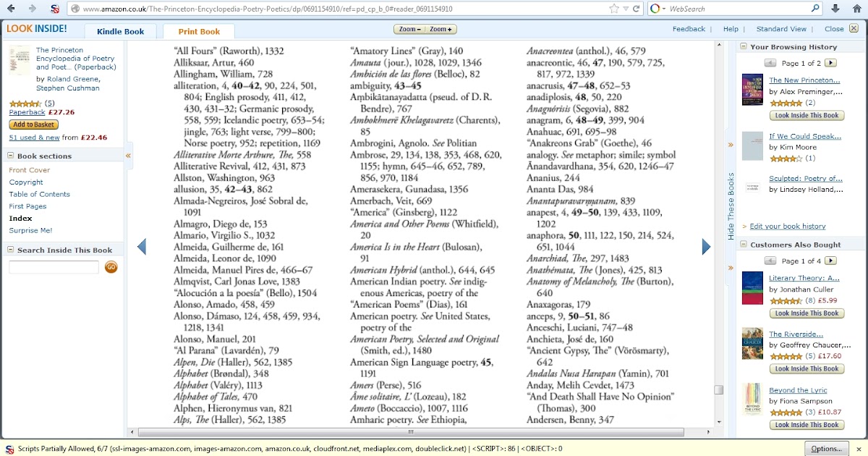This screenshot has height=456, width=868.
Task: Click the book cover thumbnail
Action: [x=20, y=60]
